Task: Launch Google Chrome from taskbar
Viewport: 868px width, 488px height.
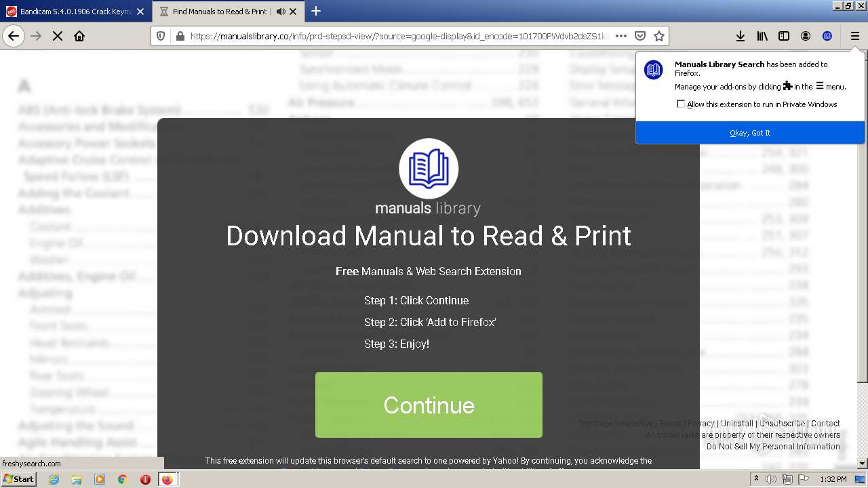Action: 122,479
